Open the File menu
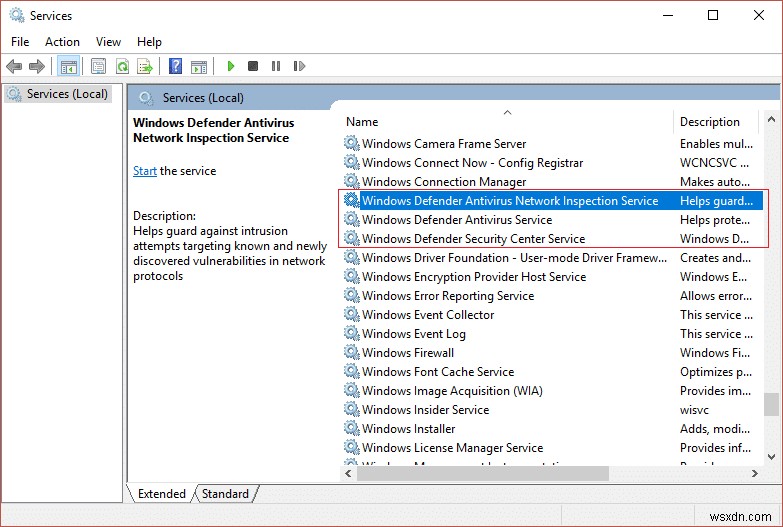Image resolution: width=783 pixels, height=527 pixels. point(20,42)
